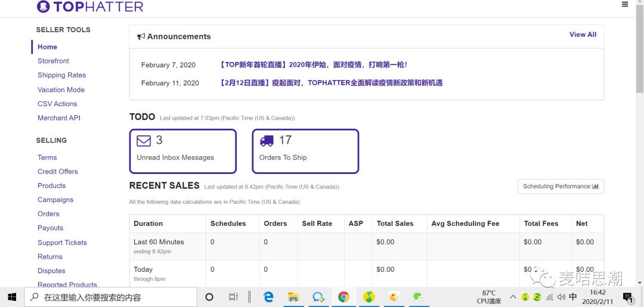
Task: Open Windows Start menu
Action: [x=12, y=297]
